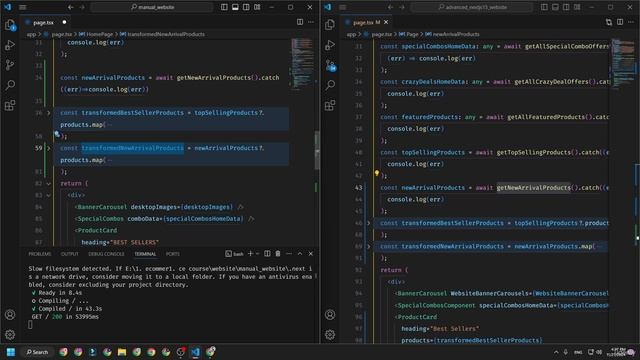The height and width of the screenshot is (360, 640).
Task: Switch to PORTS panel tab
Action: [173, 254]
